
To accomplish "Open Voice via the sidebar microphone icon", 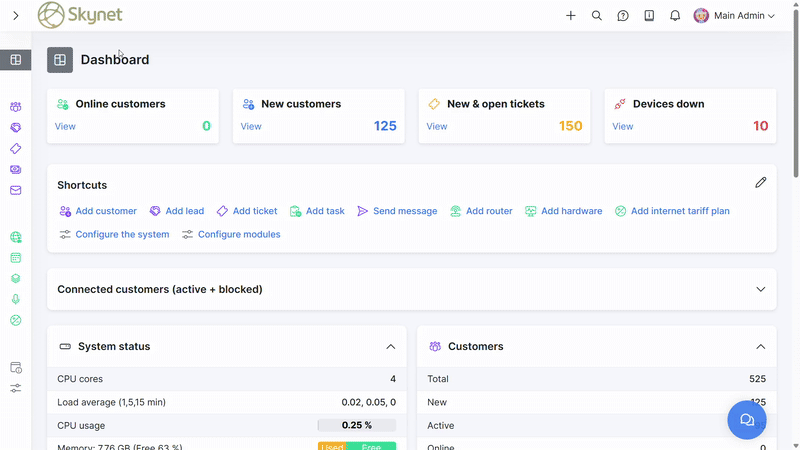I will 16,299.
